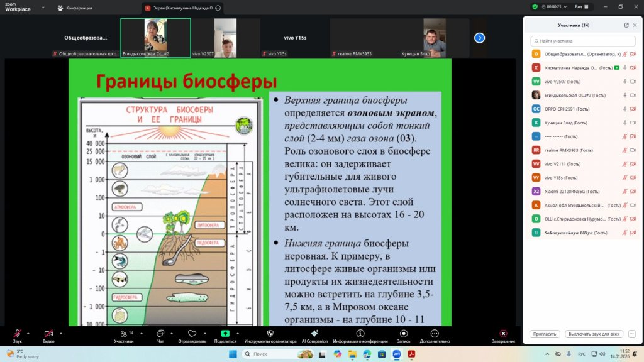Click the green encryption shield icon
Viewport: 644px width, 362px height.
(535, 6)
